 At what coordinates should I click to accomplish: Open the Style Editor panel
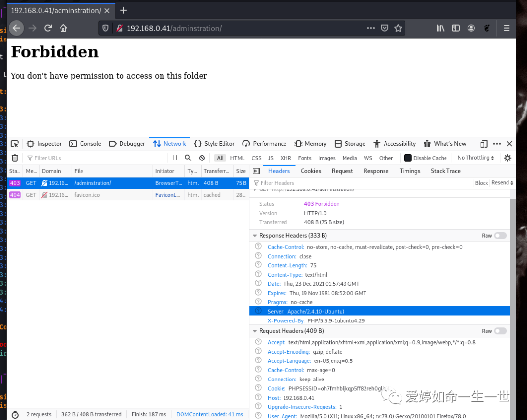214,144
